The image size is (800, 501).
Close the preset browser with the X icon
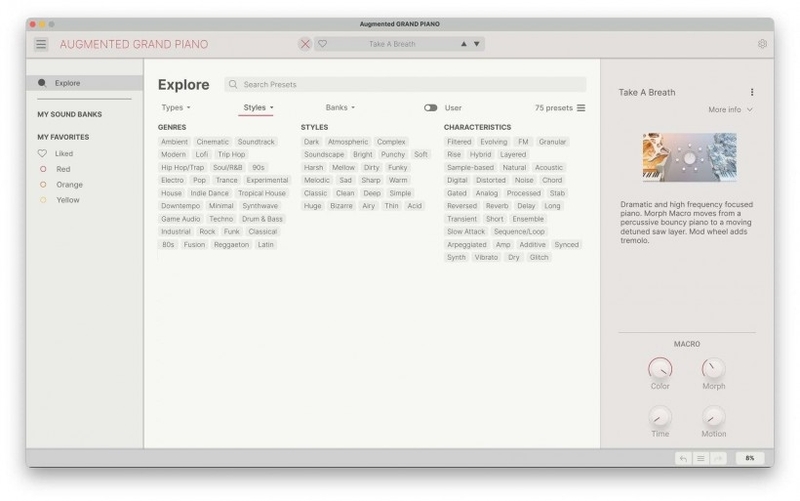[305, 44]
